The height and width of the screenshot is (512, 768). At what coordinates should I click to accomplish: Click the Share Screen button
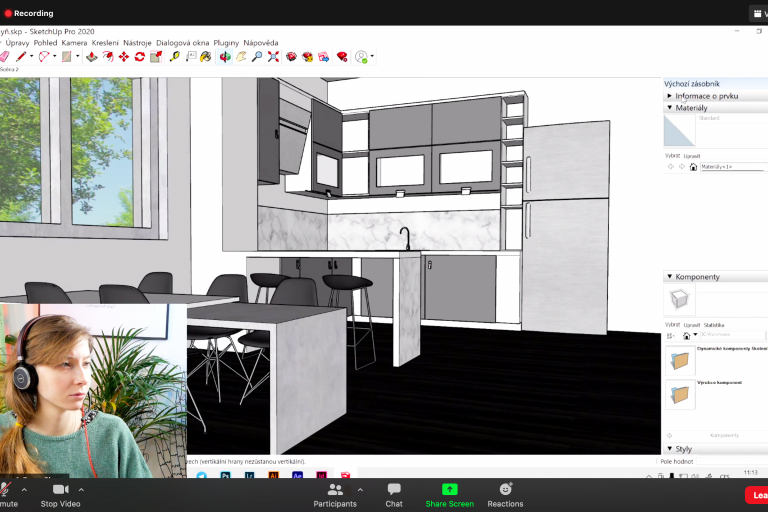(449, 494)
